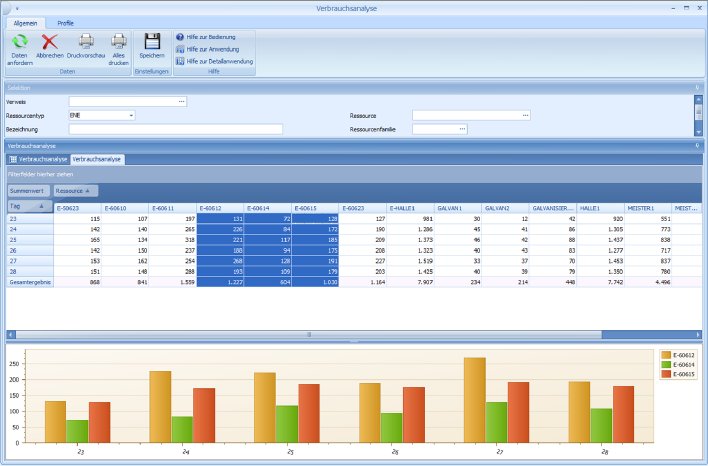Select the E-60615 column header
708x466 pixels.
click(x=315, y=209)
